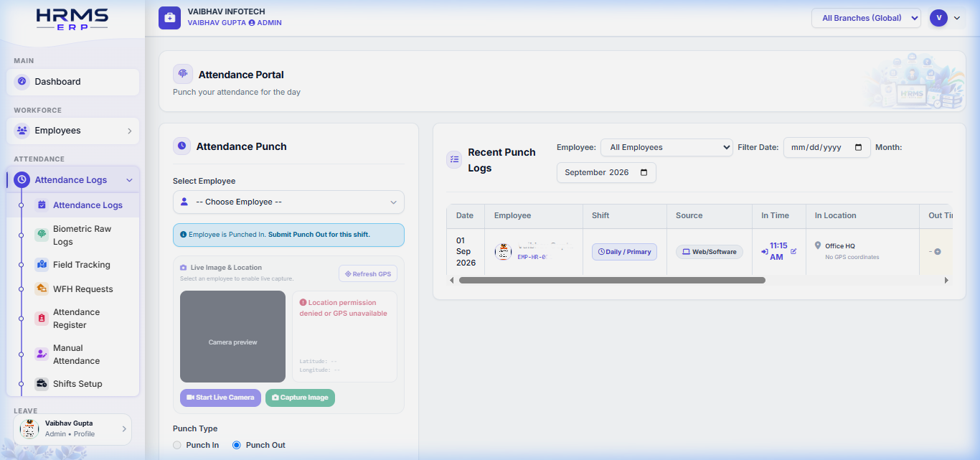Click the Camera preview area
Screen dimensions: 980x460
[x=232, y=337]
